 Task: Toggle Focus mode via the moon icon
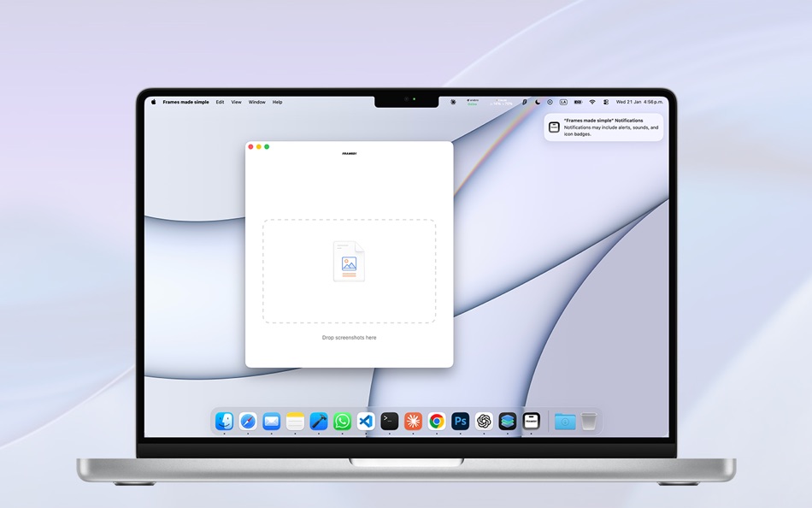537,102
